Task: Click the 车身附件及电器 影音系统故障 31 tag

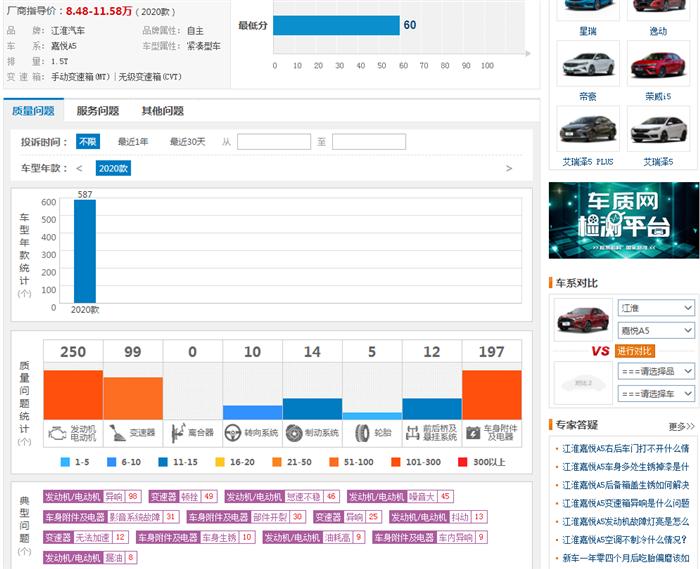Action: tap(111, 517)
